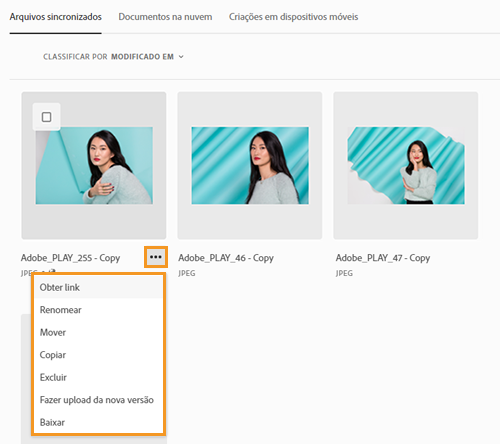Switch to Arquivos sincronizados tab
Screen dimensions: 500x444
[x=56, y=17]
